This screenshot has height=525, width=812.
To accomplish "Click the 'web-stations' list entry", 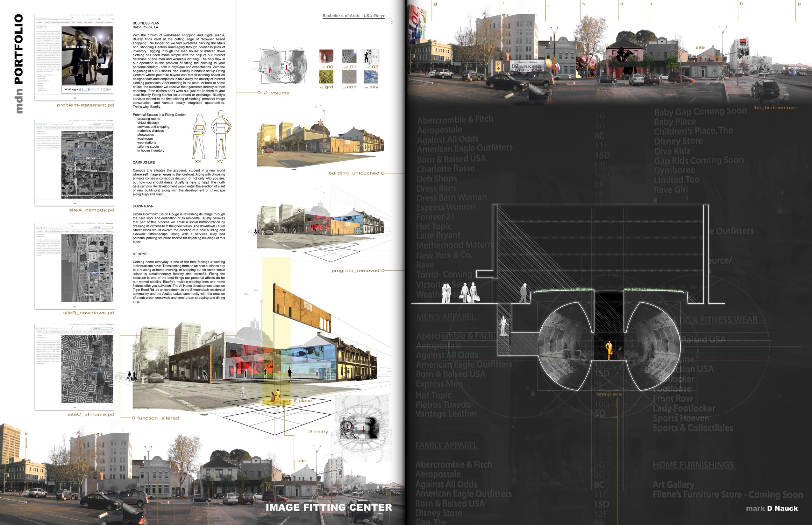I will click(x=147, y=143).
